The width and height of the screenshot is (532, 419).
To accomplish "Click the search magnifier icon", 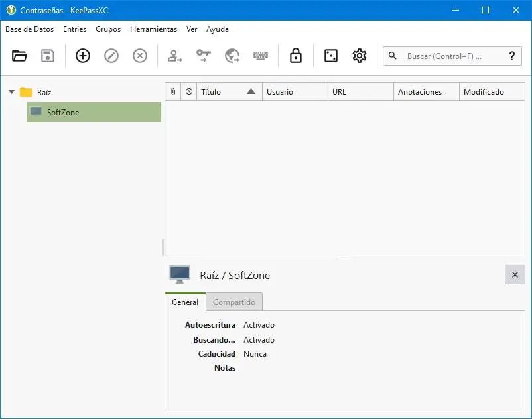I will point(393,56).
